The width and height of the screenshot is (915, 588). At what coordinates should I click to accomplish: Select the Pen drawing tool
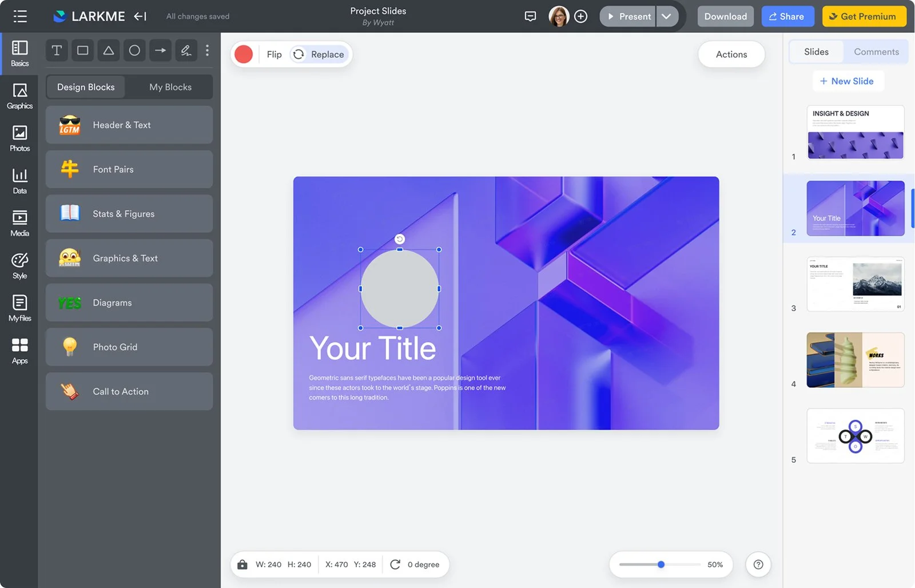186,50
